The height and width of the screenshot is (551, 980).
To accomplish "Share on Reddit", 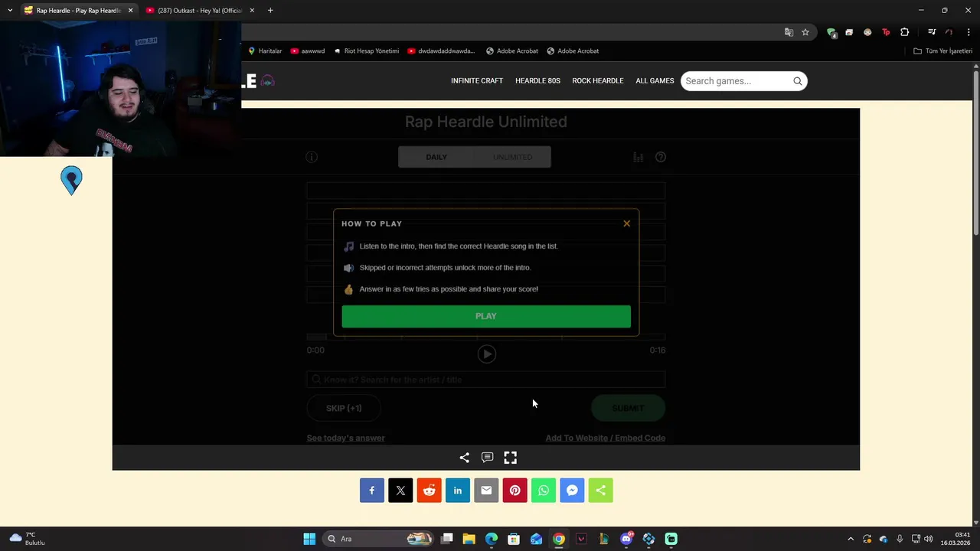I will click(430, 491).
